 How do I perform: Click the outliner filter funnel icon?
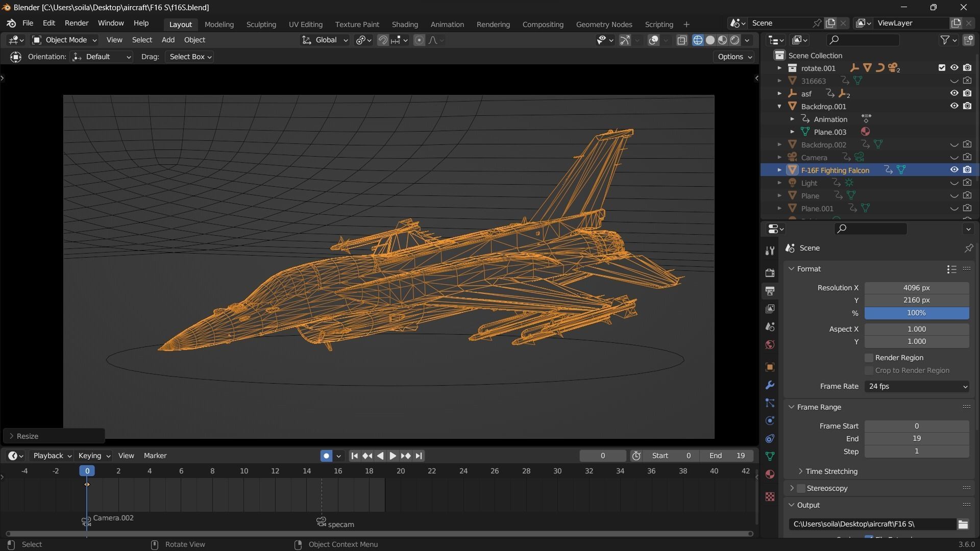tap(945, 40)
